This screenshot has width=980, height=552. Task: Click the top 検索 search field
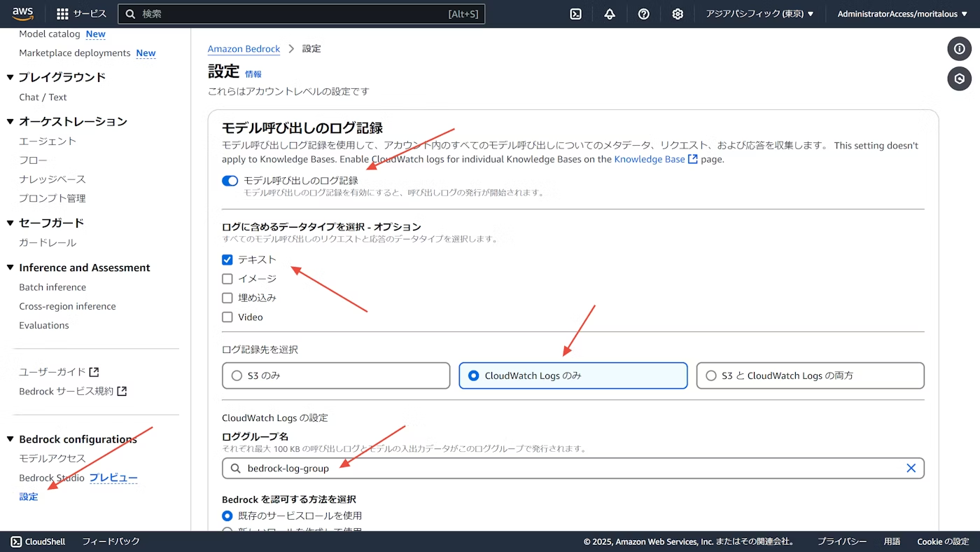pyautogui.click(x=301, y=14)
